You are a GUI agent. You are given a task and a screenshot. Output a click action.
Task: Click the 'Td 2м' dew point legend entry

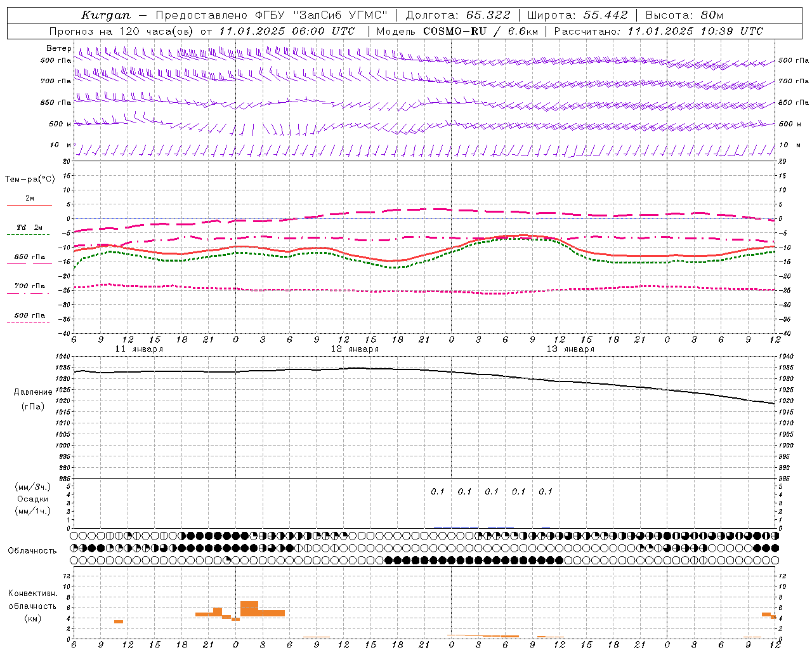click(29, 227)
